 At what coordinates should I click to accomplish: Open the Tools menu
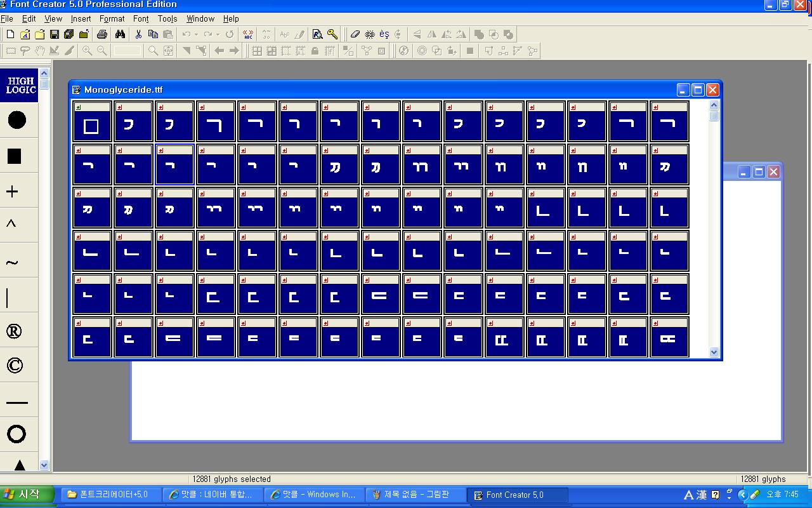(x=167, y=19)
